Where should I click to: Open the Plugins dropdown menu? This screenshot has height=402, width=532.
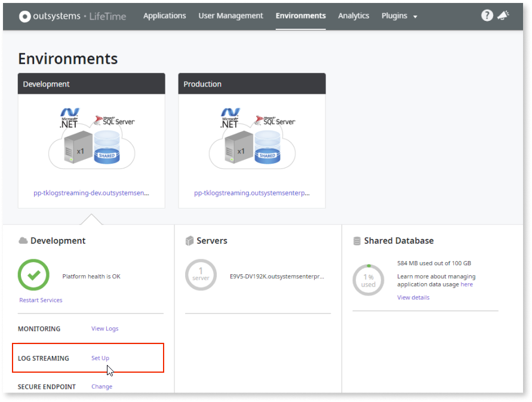[x=399, y=16]
